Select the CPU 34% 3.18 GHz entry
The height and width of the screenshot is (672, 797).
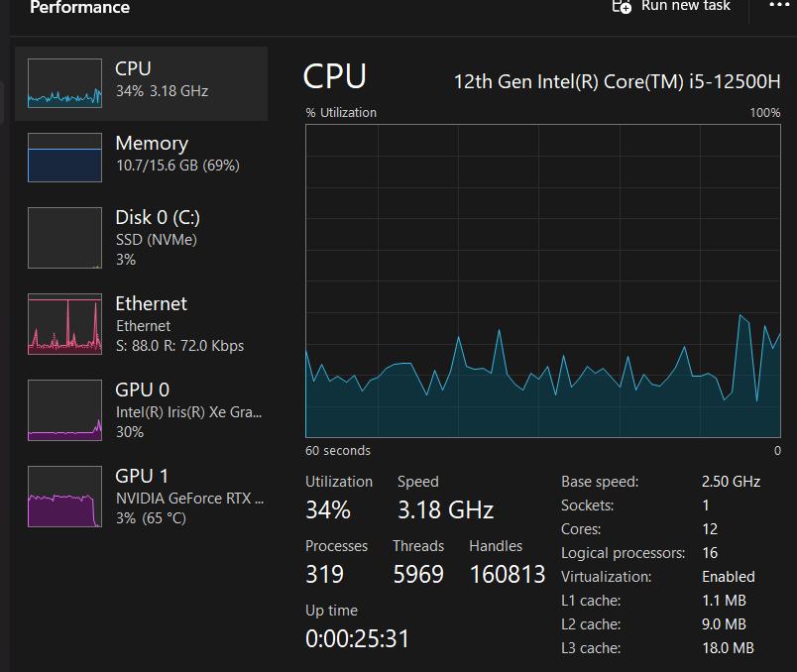click(x=162, y=79)
